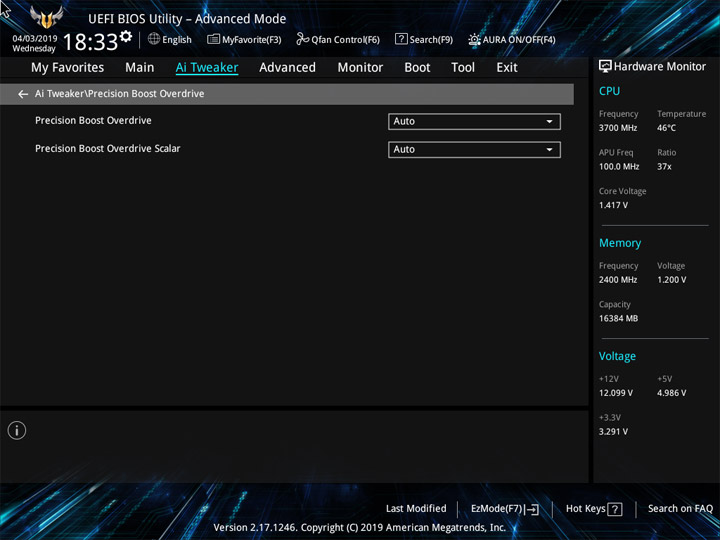
Task: Open the clock settings gear icon
Action: point(126,36)
